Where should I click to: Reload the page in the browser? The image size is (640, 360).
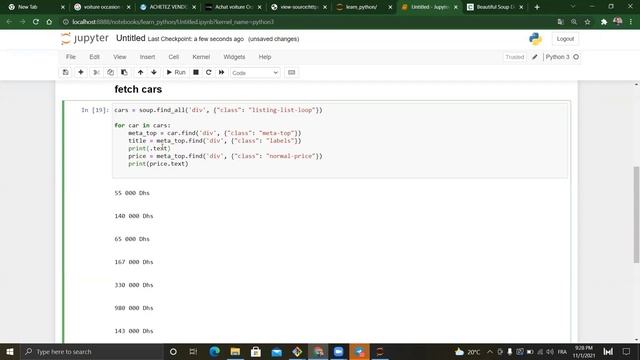(x=36, y=22)
